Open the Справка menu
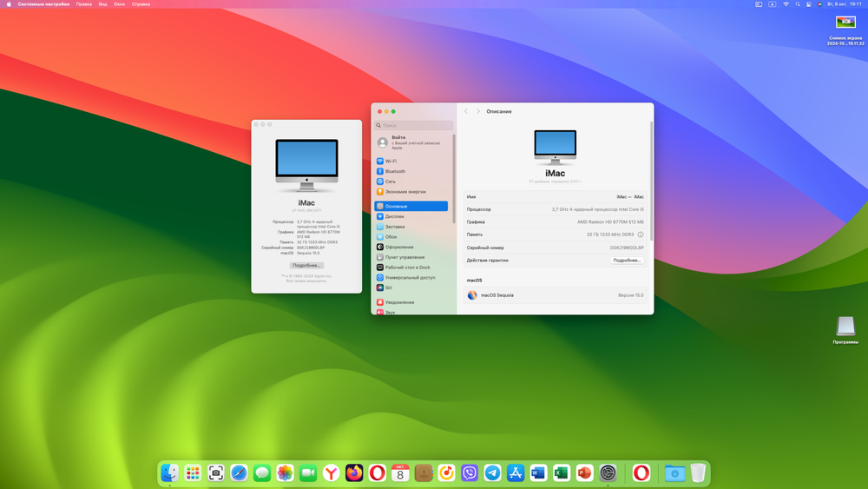868x489 pixels. (x=141, y=3)
